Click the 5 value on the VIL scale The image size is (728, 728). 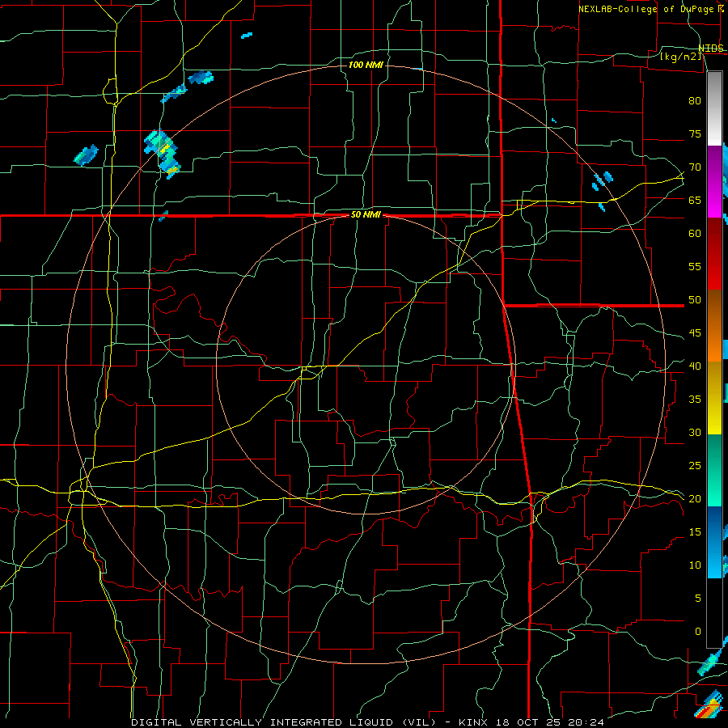pos(698,599)
